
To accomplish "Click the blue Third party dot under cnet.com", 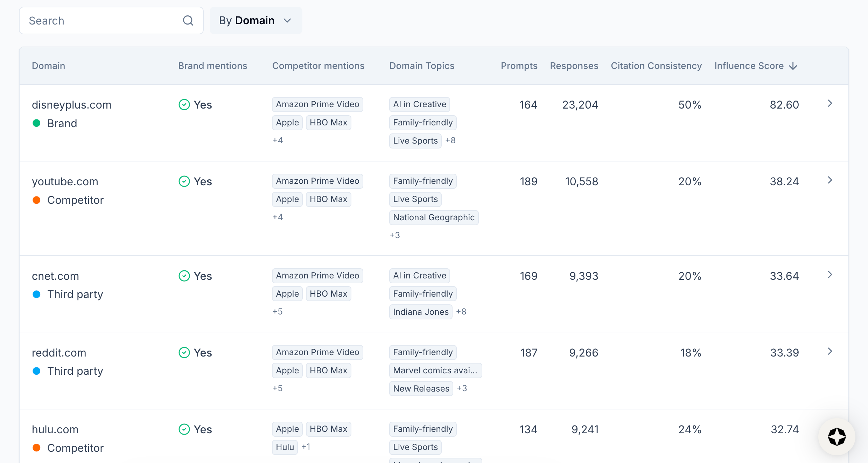I will pos(36,294).
